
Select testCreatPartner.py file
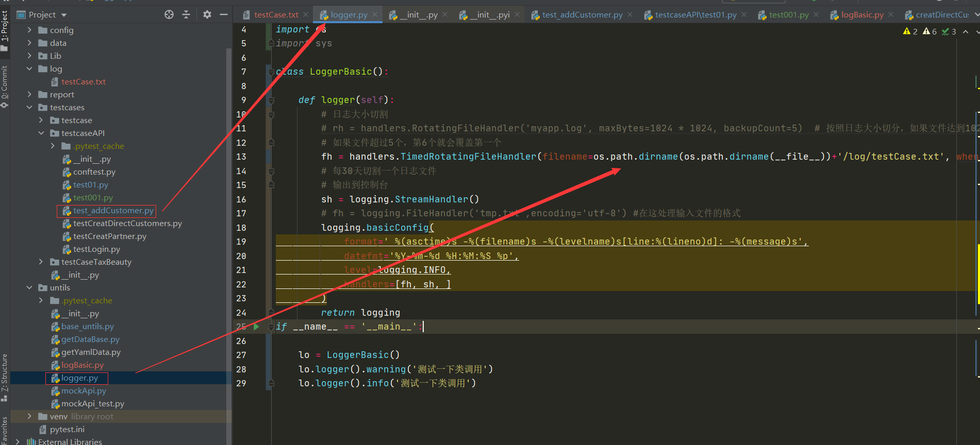(110, 236)
